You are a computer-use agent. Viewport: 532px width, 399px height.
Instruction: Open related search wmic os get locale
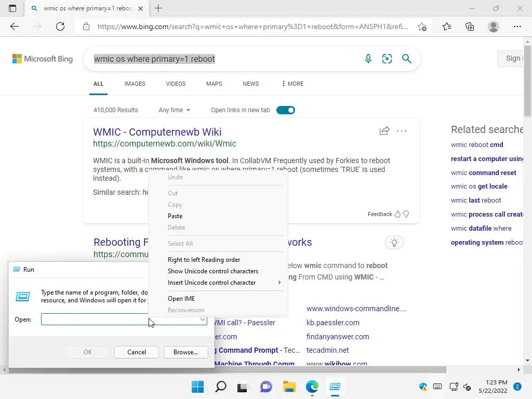[x=479, y=187]
